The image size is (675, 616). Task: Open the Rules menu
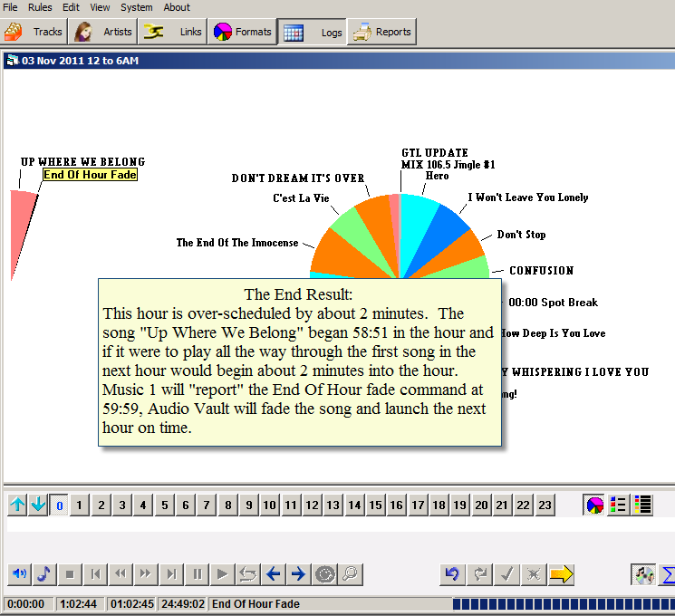coord(40,7)
